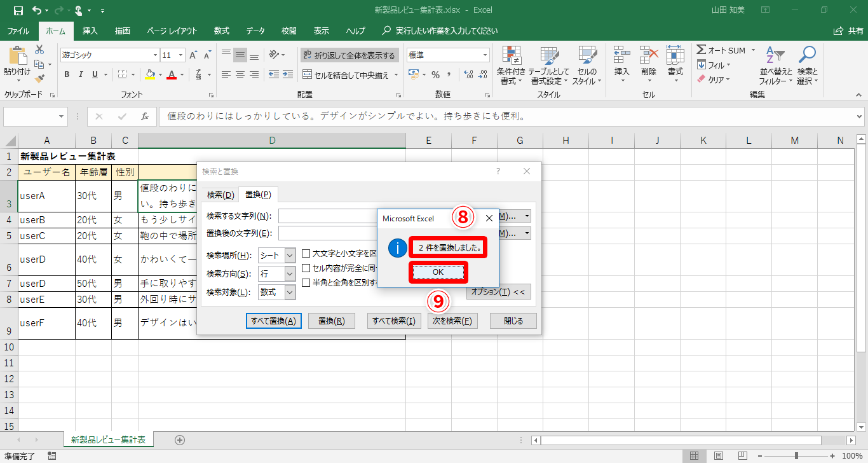Open 並べ替えとフィルター sort and filter
Screen dimensions: 868x463
pyautogui.click(x=776, y=65)
